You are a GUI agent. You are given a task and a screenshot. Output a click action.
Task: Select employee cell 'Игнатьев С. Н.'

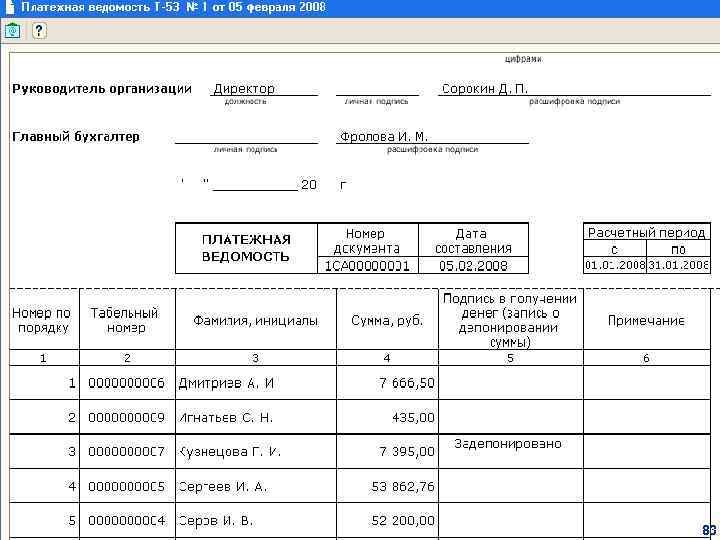[x=256, y=417]
